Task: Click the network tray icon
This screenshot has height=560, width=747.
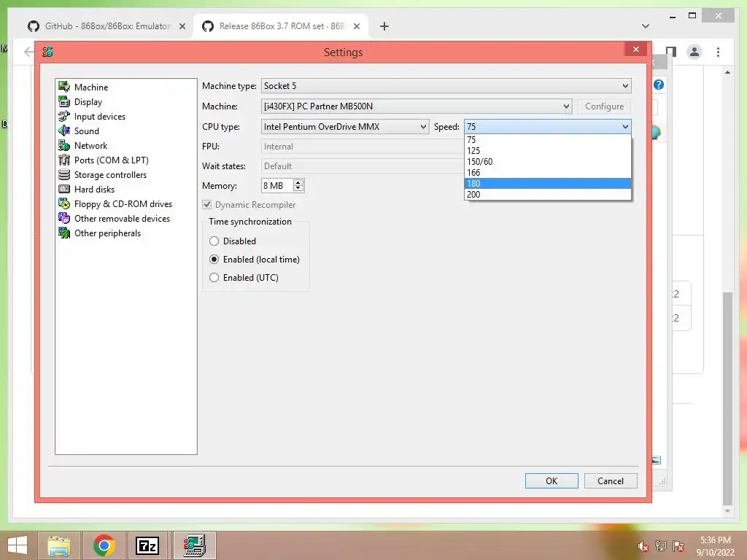Action: [x=661, y=546]
